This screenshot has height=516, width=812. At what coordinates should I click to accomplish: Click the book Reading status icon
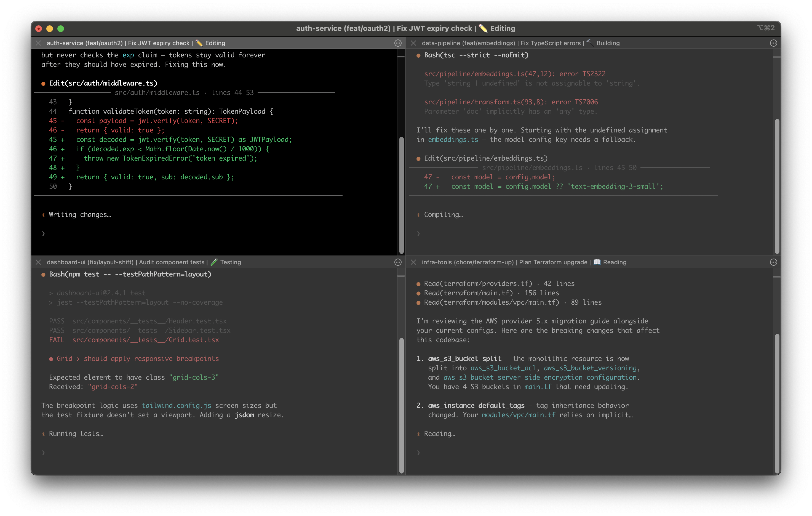[x=597, y=262]
